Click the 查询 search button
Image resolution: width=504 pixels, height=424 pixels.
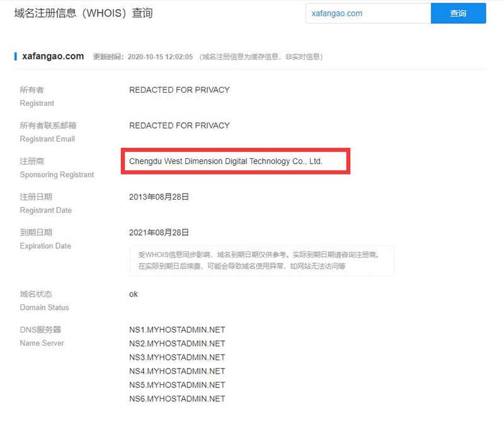(458, 13)
